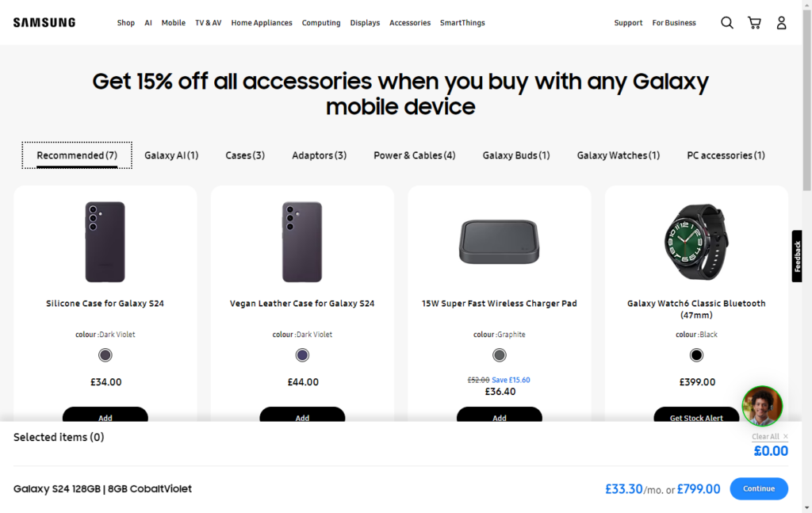Expand the Home Appliances menu
This screenshot has height=513, width=812.
coord(262,23)
